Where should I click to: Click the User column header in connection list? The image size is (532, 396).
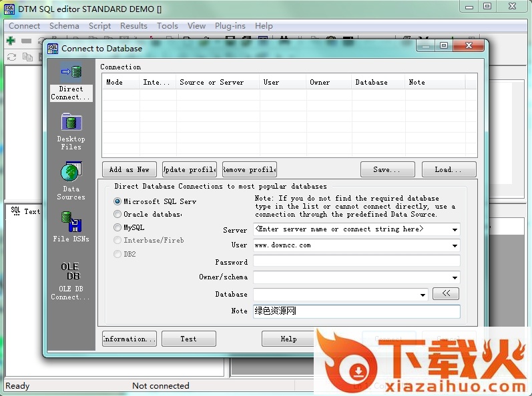click(283, 82)
